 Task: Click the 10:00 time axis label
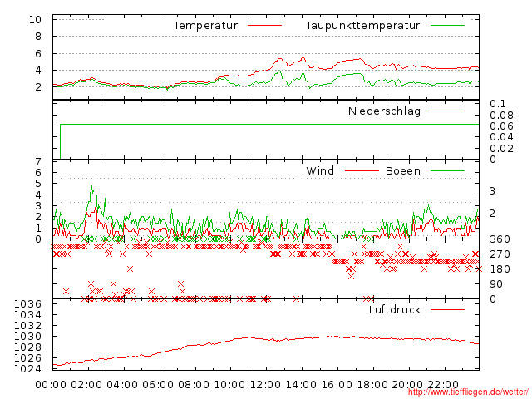pyautogui.click(x=229, y=385)
